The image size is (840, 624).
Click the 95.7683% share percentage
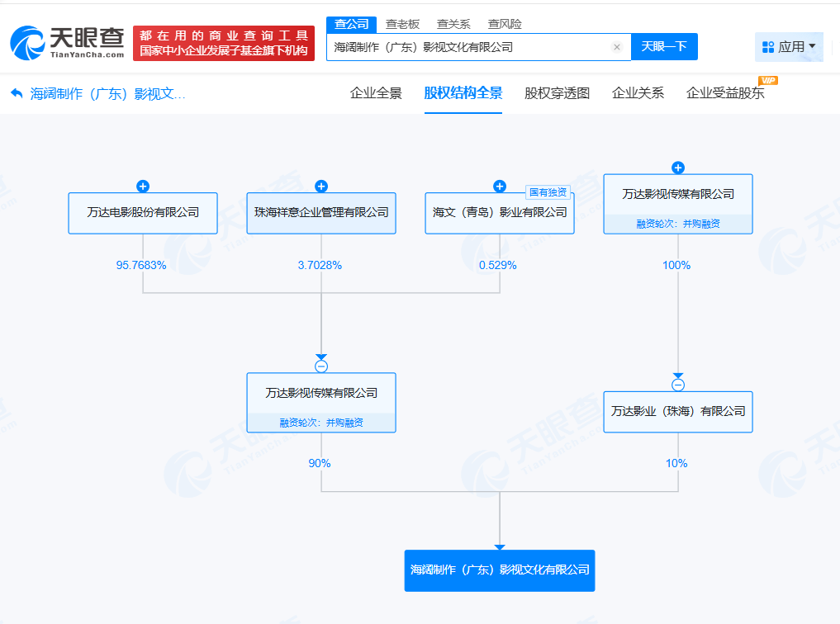click(x=141, y=266)
